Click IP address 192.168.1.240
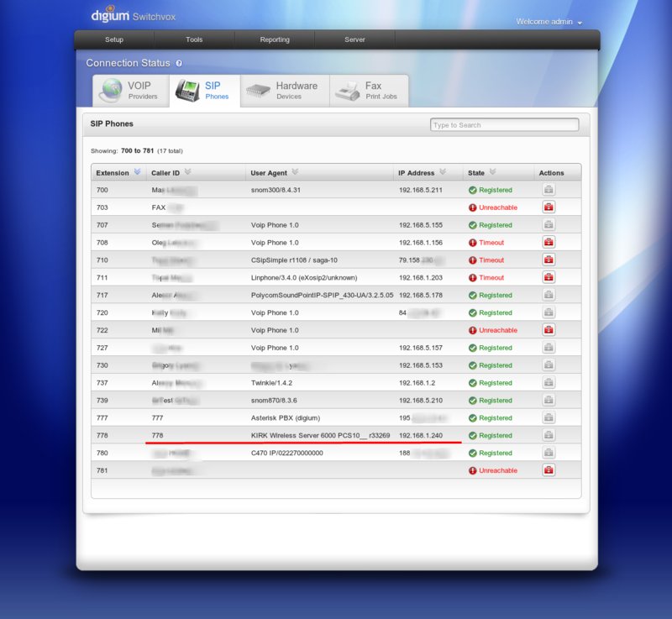Image resolution: width=672 pixels, height=619 pixels. [421, 436]
